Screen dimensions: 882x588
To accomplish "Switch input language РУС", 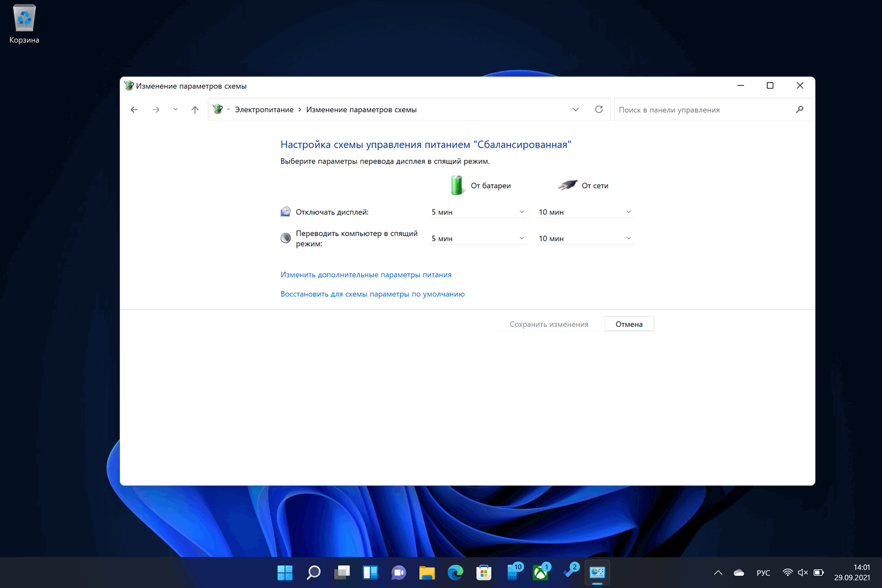I will point(763,573).
